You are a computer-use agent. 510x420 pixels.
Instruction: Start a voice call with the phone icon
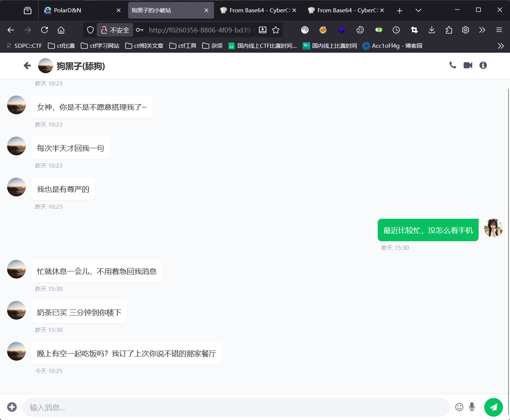(x=452, y=65)
